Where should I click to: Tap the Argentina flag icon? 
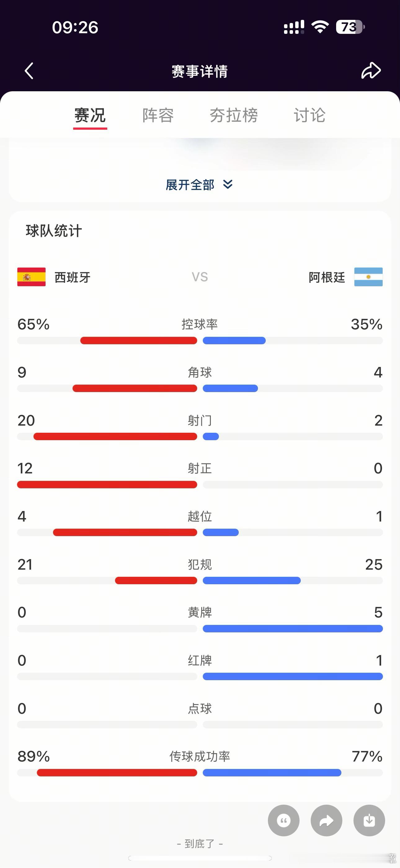pyautogui.click(x=368, y=277)
